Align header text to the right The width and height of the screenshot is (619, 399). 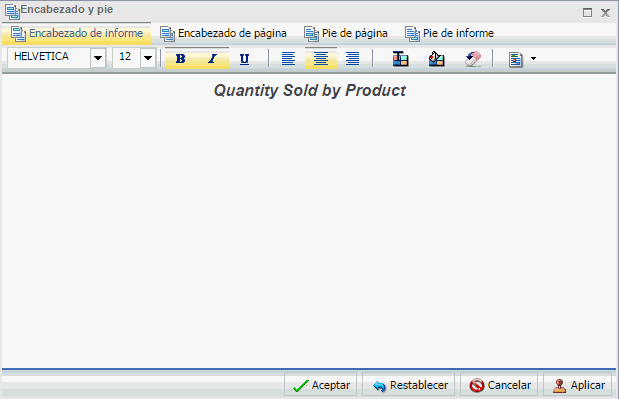tap(353, 59)
